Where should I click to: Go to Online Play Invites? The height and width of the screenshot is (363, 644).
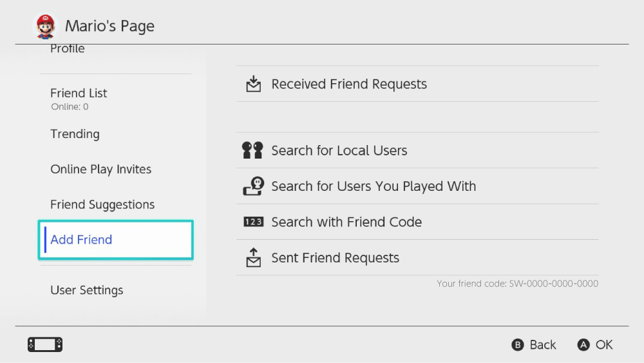tap(100, 170)
